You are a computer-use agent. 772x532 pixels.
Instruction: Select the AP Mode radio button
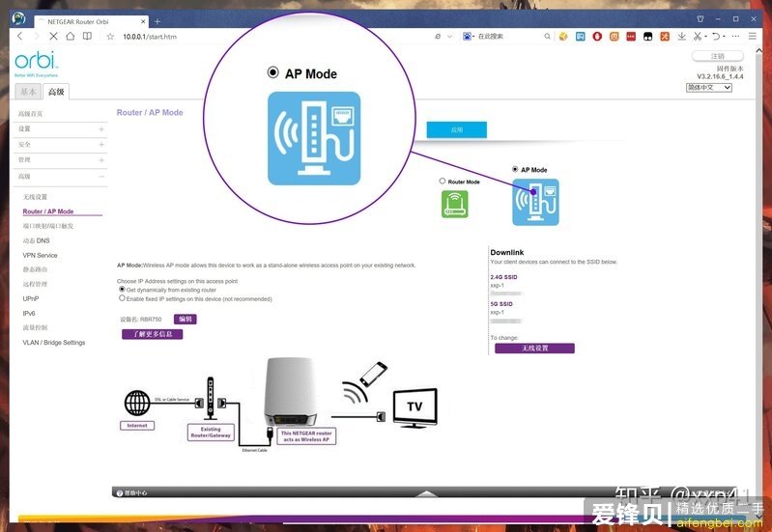tap(515, 169)
